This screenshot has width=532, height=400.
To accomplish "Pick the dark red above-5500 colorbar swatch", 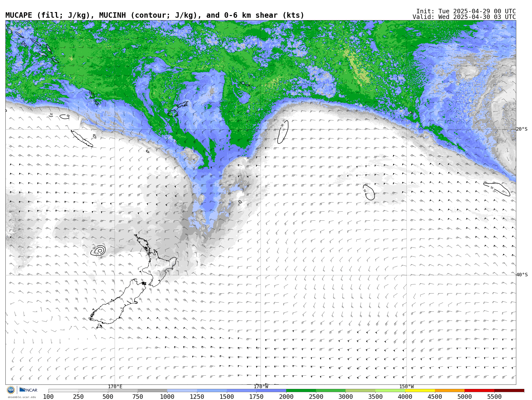I will tap(509, 391).
